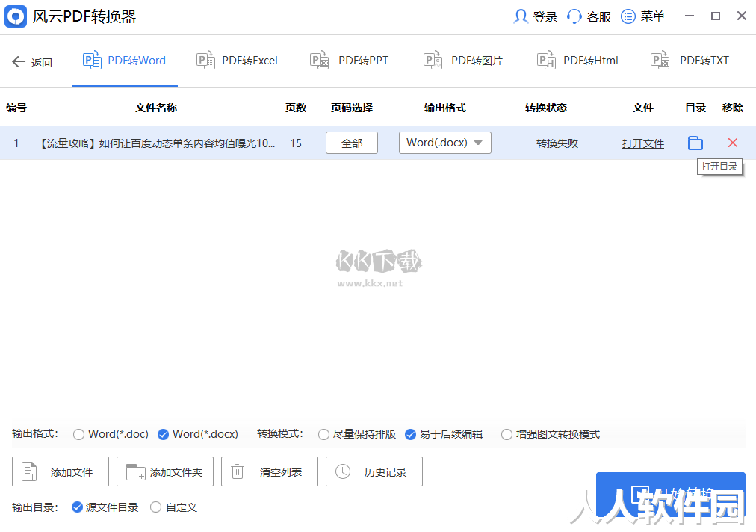Open output folder icon for row 1
This screenshot has width=756, height=532.
click(695, 143)
